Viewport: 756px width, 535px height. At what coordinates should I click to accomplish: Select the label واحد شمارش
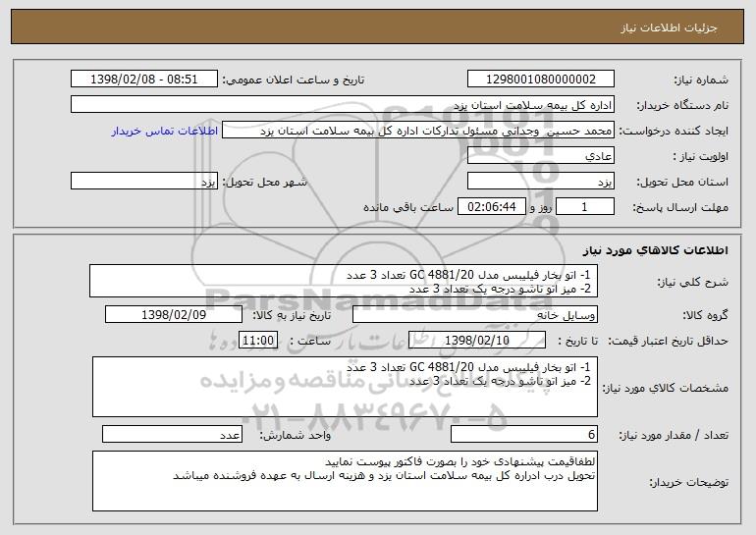point(296,435)
